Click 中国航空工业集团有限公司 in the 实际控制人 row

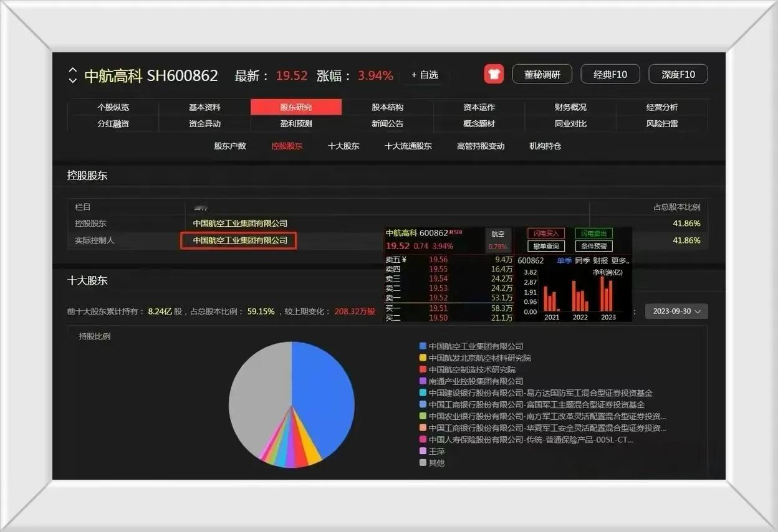240,240
